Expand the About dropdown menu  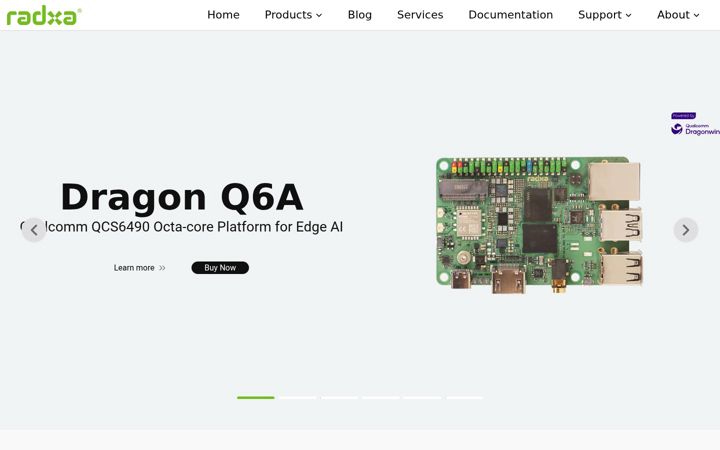678,15
